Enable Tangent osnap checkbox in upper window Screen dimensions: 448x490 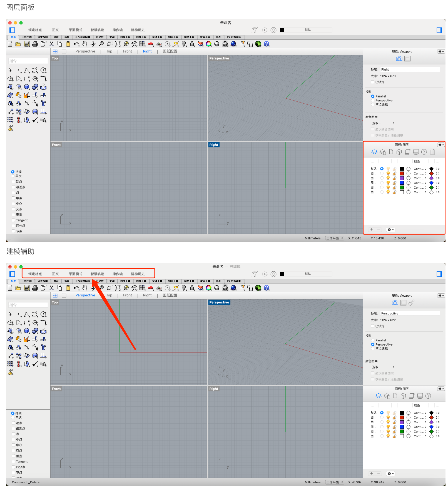(13, 220)
